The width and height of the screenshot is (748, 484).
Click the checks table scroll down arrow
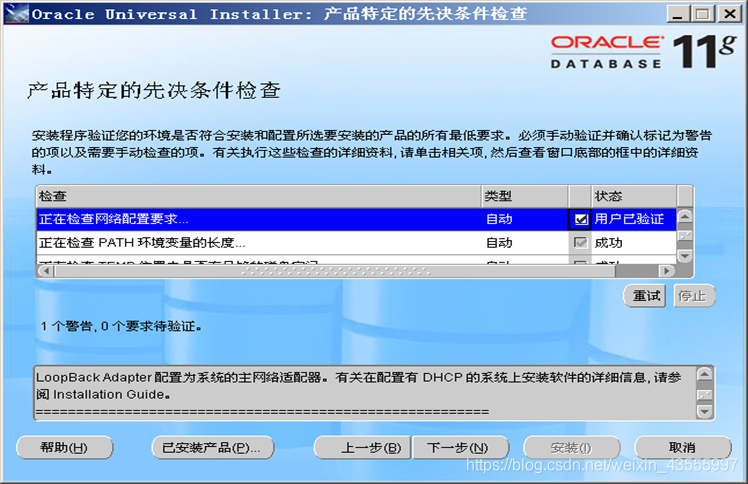[x=685, y=256]
